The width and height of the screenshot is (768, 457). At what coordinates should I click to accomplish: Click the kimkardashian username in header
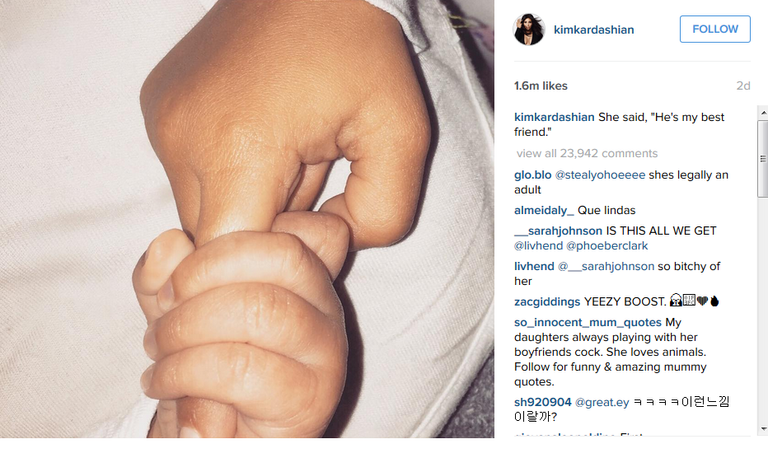tap(594, 30)
